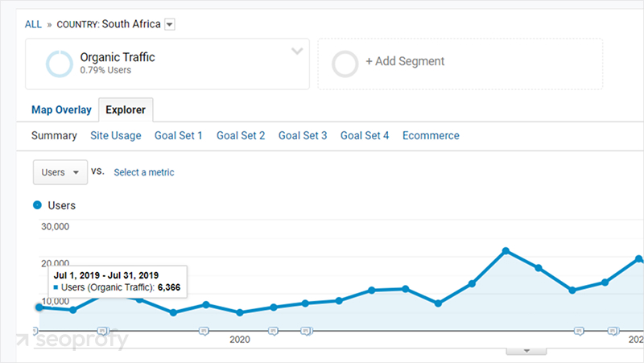Click the blue Users legend dot
This screenshot has width=644, height=363.
38,205
